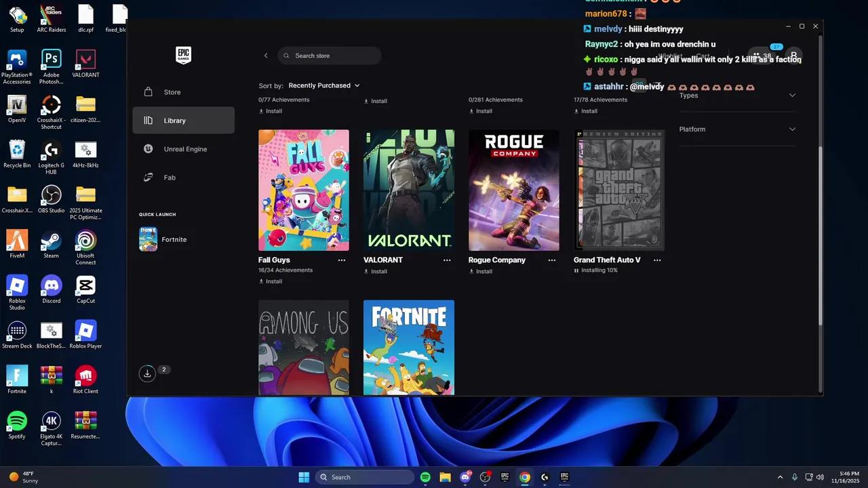Open Spotify from the taskbar

coord(425,477)
